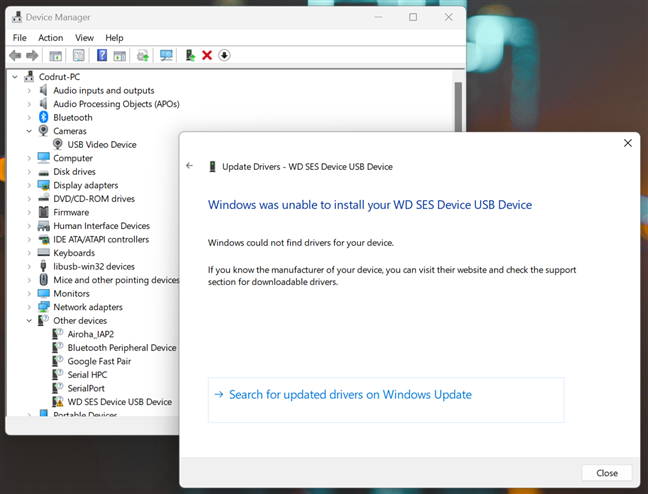Expand Audio inputs and outputs
The width and height of the screenshot is (648, 494).
pyautogui.click(x=29, y=91)
